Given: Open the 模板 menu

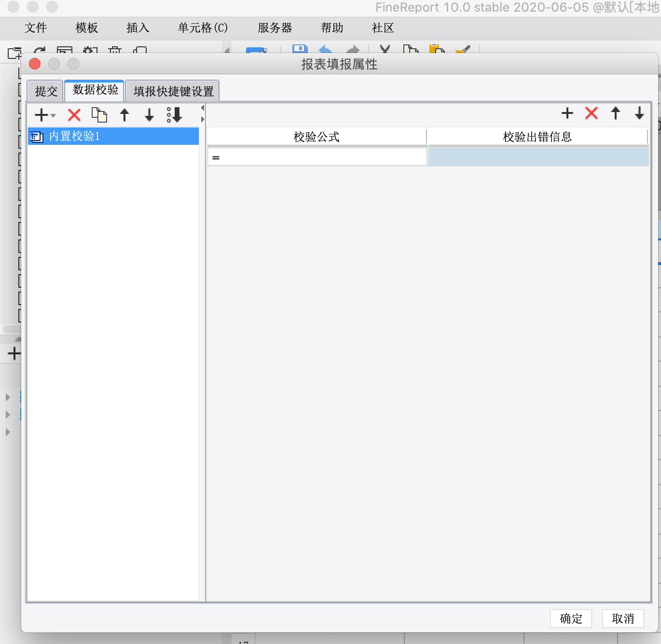Looking at the screenshot, I should [87, 28].
